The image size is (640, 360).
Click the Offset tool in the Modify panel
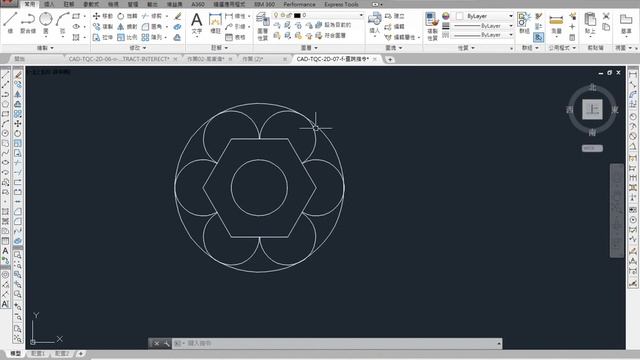coord(177,37)
